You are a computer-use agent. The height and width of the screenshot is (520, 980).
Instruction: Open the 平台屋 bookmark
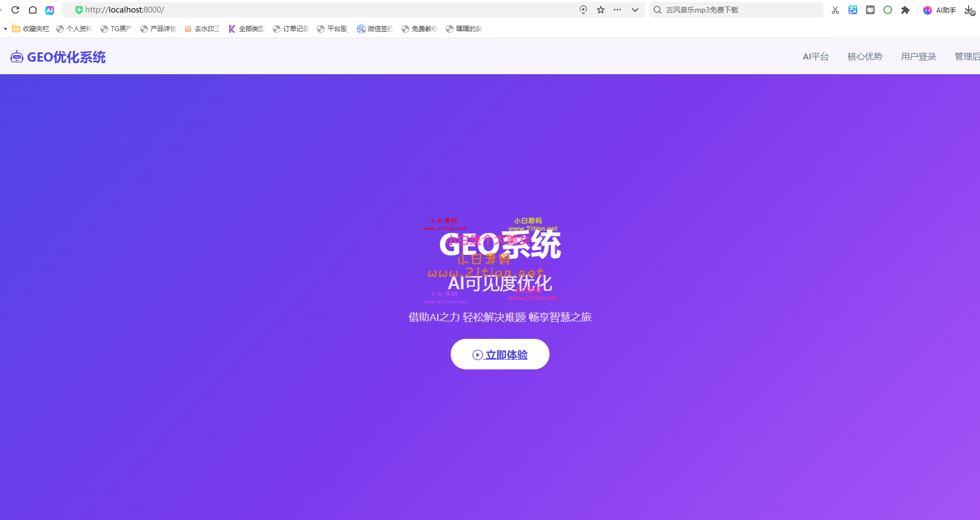332,29
